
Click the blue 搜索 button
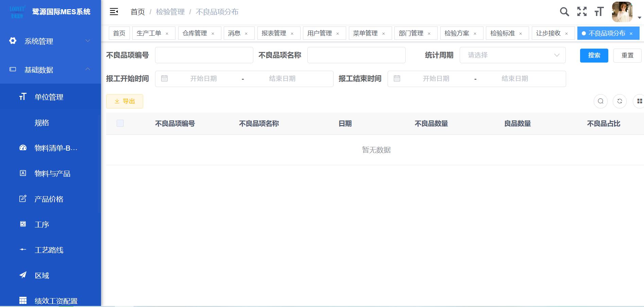pos(594,55)
